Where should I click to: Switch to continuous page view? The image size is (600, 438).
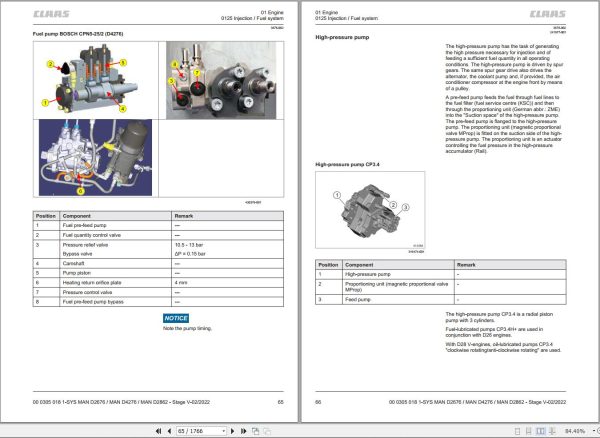[x=528, y=431]
